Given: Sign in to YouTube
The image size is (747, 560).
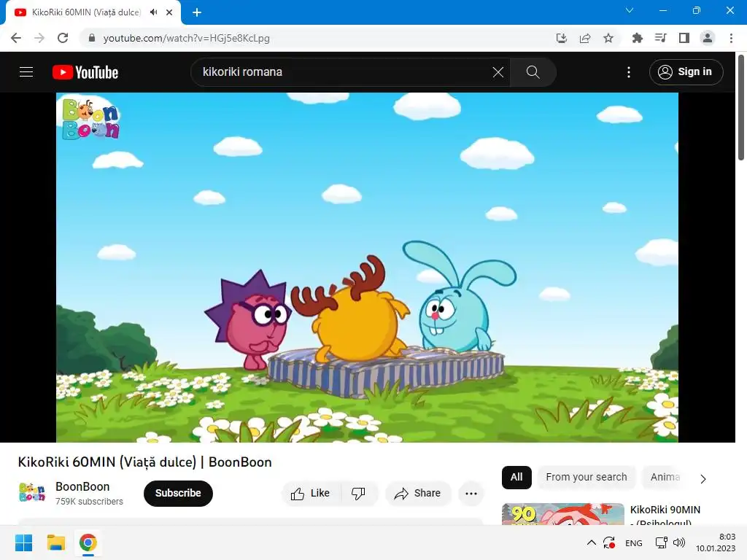Looking at the screenshot, I should (x=686, y=72).
